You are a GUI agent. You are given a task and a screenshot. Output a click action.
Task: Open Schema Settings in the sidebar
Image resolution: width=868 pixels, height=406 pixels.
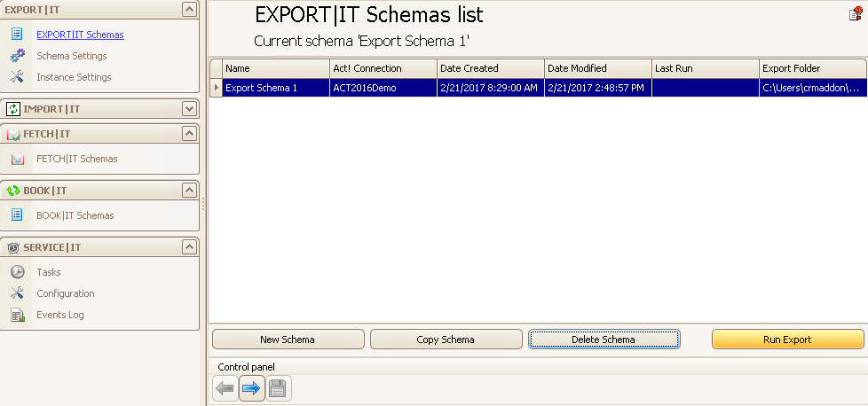(x=71, y=56)
